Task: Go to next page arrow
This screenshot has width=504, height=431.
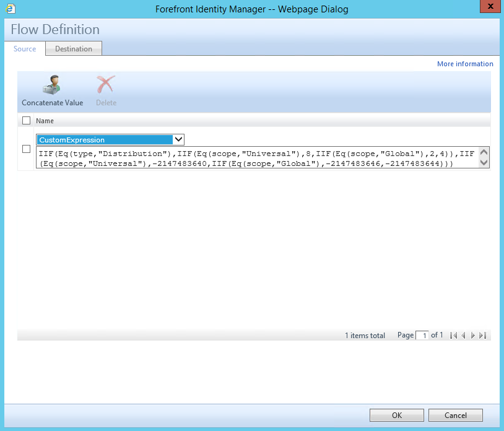Action: [473, 335]
